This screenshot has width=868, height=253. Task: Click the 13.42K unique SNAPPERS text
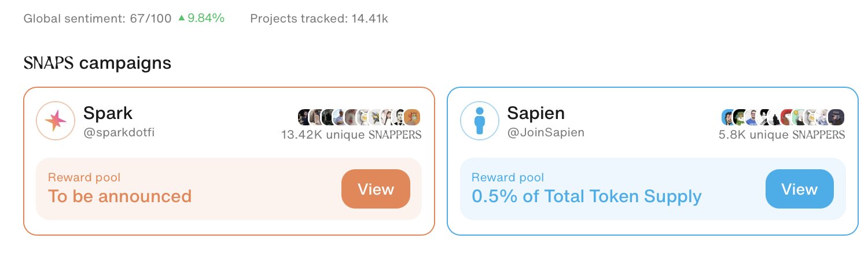pos(351,135)
